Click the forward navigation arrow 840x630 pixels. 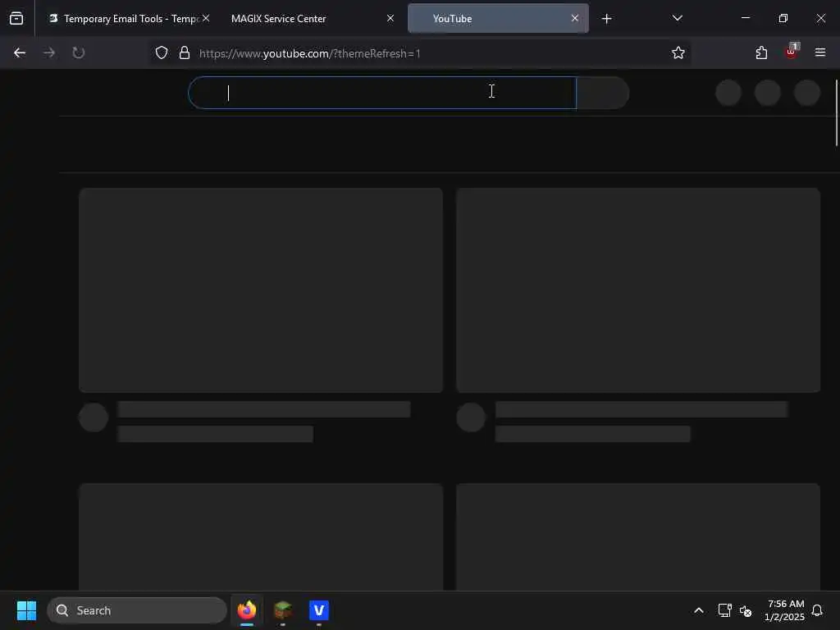pos(49,52)
